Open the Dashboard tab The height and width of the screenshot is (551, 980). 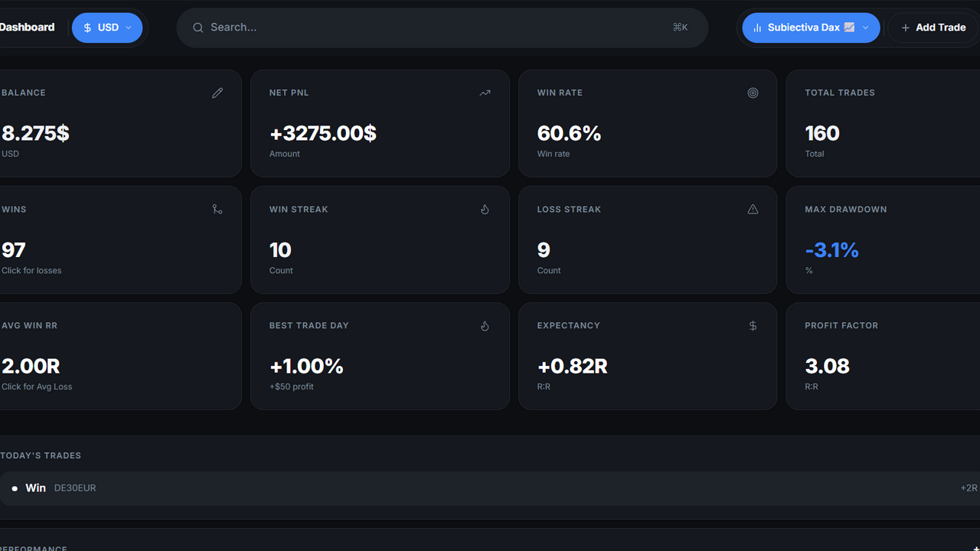(x=28, y=27)
